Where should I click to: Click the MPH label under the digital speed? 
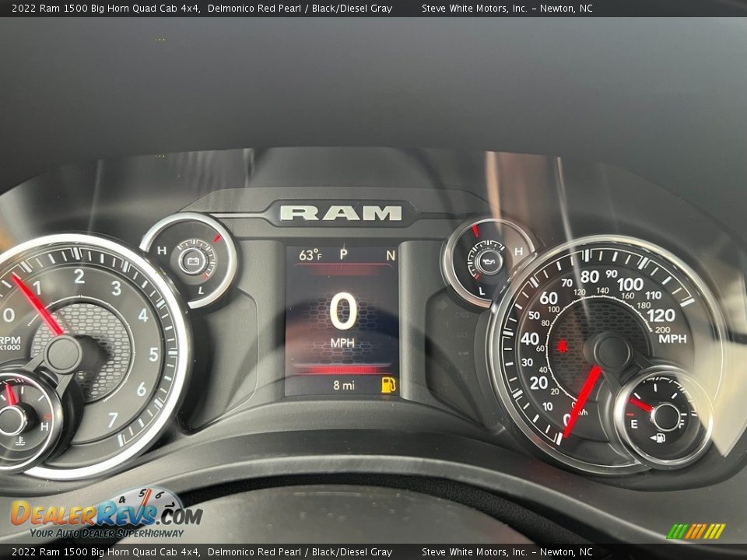click(342, 343)
